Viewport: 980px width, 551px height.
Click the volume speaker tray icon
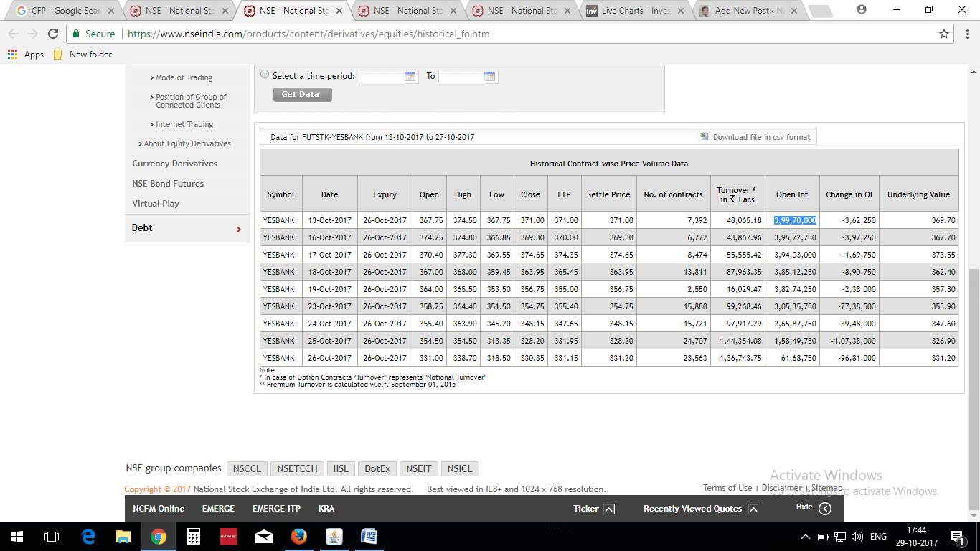(857, 537)
